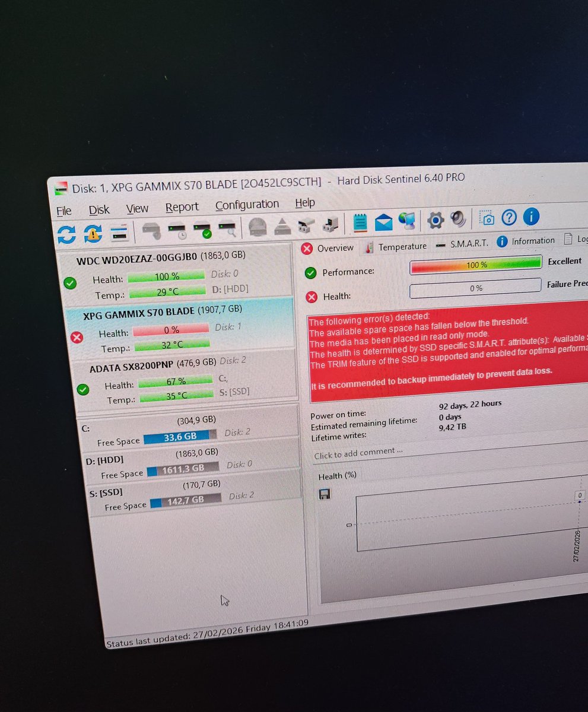Switch to the S.M.A.R.T. tab
The height and width of the screenshot is (712, 588).
[x=462, y=243]
